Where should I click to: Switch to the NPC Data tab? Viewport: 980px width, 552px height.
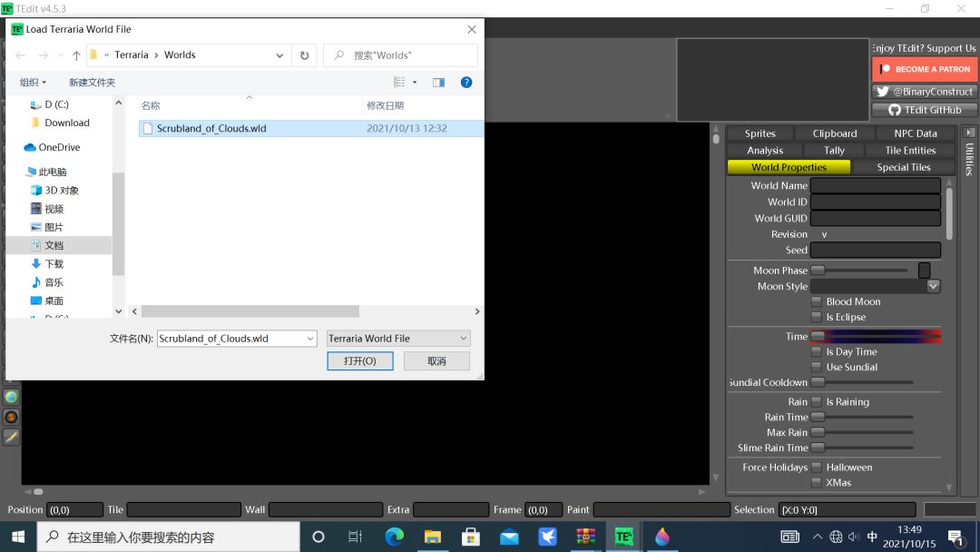(x=915, y=133)
